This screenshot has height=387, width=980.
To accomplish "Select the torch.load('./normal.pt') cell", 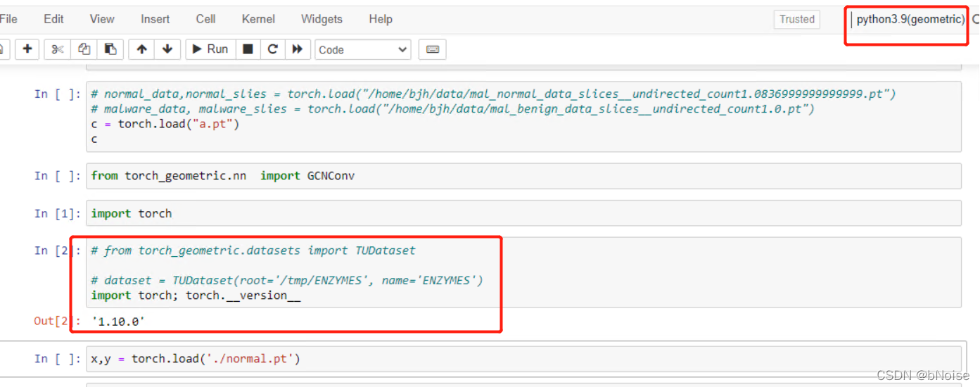I will click(523, 359).
